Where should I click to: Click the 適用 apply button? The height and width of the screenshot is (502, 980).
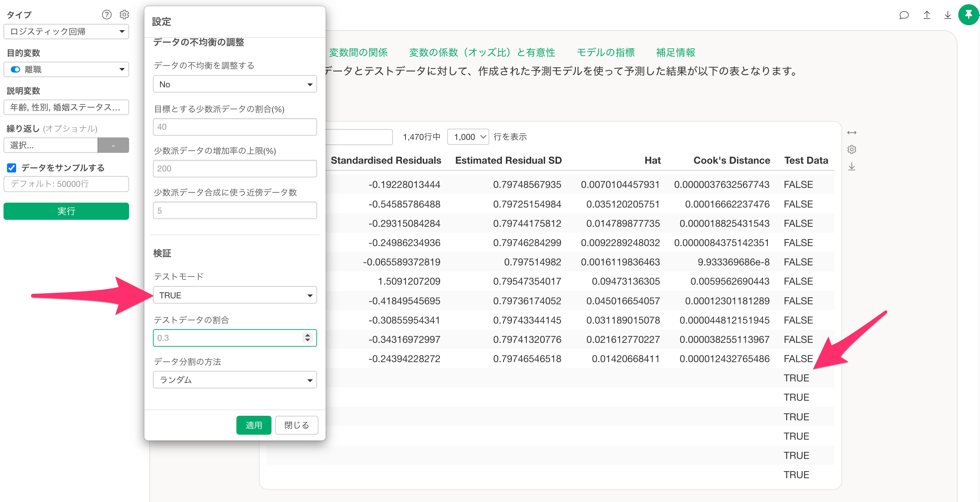point(254,425)
